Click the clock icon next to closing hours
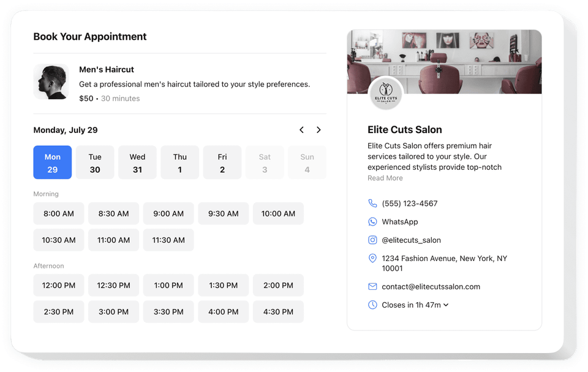Viewport: 588px width, 372px height. point(372,305)
